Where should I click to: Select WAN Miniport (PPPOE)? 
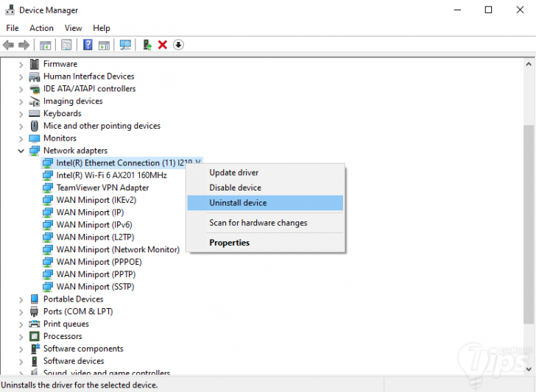[99, 262]
